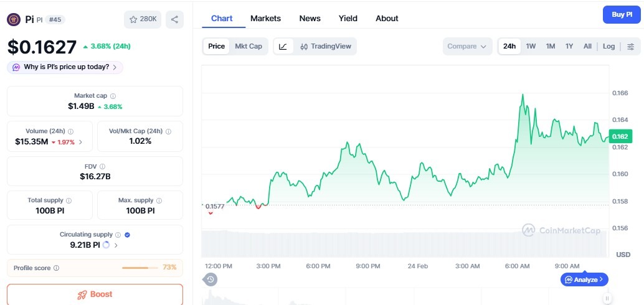The image size is (644, 305).
Task: Click the 9.21B PI circulating supply value
Action: click(85, 245)
